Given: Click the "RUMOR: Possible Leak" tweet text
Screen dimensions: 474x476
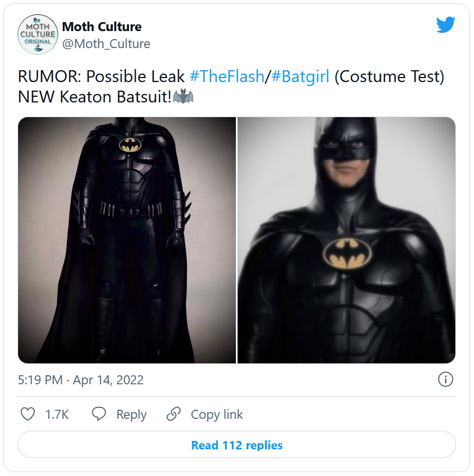Looking at the screenshot, I should click(x=102, y=77).
